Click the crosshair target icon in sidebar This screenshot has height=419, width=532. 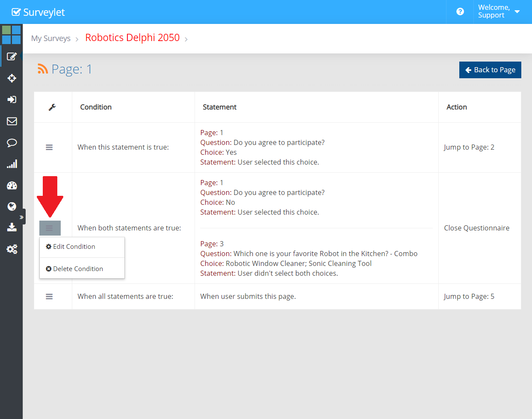[x=12, y=78]
